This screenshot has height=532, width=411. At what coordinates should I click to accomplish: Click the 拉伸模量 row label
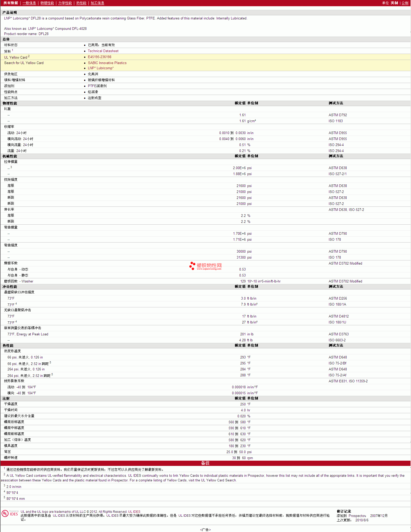11,162
